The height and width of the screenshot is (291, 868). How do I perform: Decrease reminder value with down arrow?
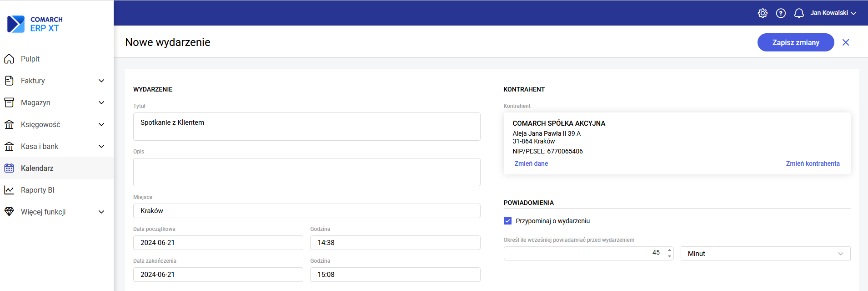click(669, 257)
